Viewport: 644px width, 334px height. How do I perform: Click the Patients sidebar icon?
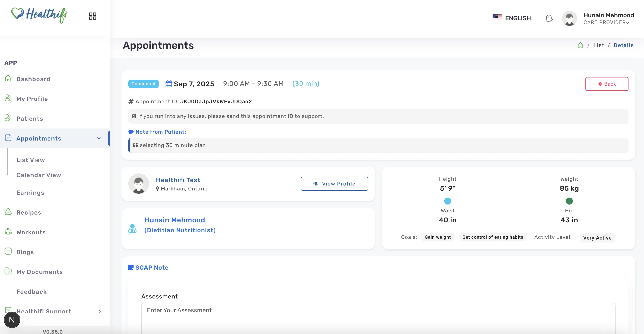pyautogui.click(x=8, y=118)
